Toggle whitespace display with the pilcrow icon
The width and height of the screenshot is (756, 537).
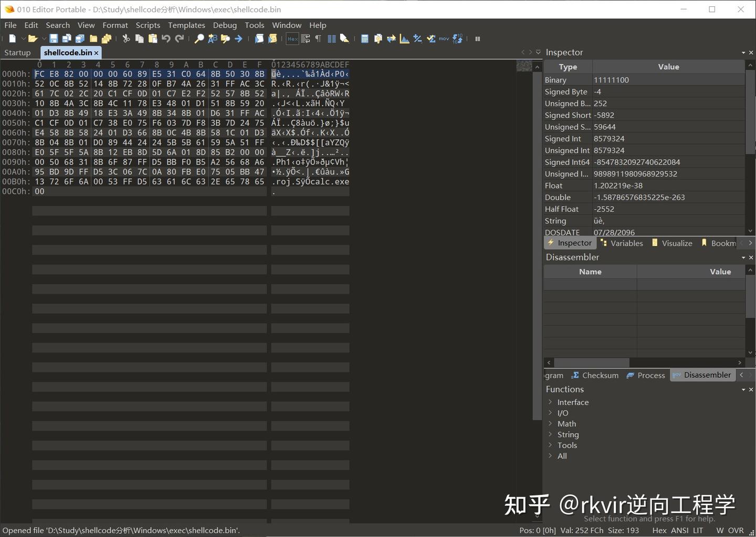click(x=318, y=38)
